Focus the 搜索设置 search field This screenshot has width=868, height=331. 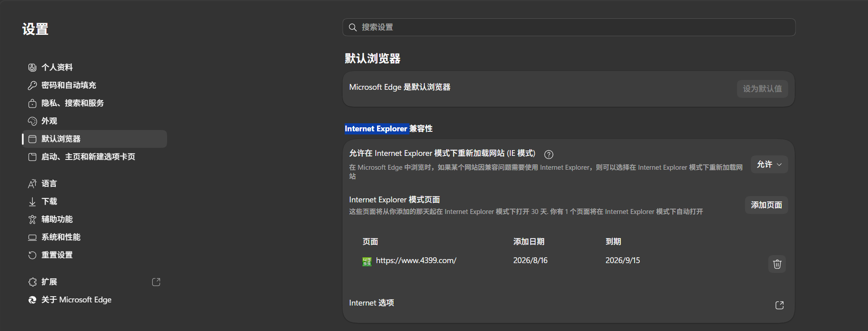pos(569,27)
